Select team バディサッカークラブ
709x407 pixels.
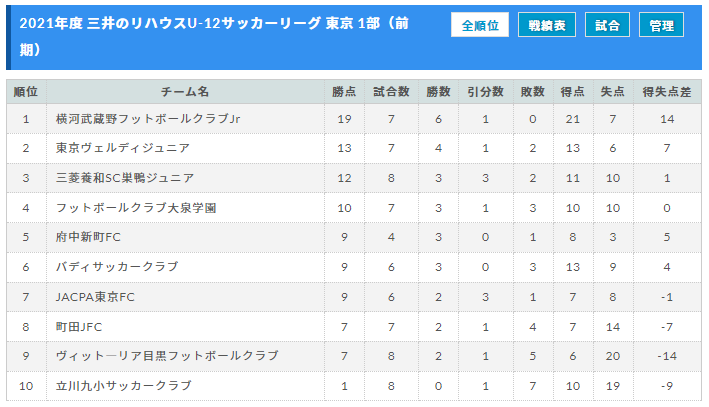pyautogui.click(x=117, y=267)
